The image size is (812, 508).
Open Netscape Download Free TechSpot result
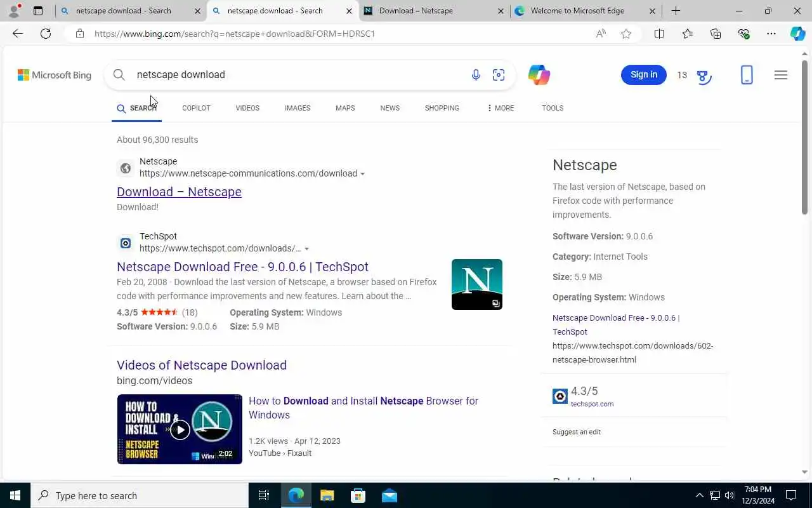pyautogui.click(x=242, y=267)
